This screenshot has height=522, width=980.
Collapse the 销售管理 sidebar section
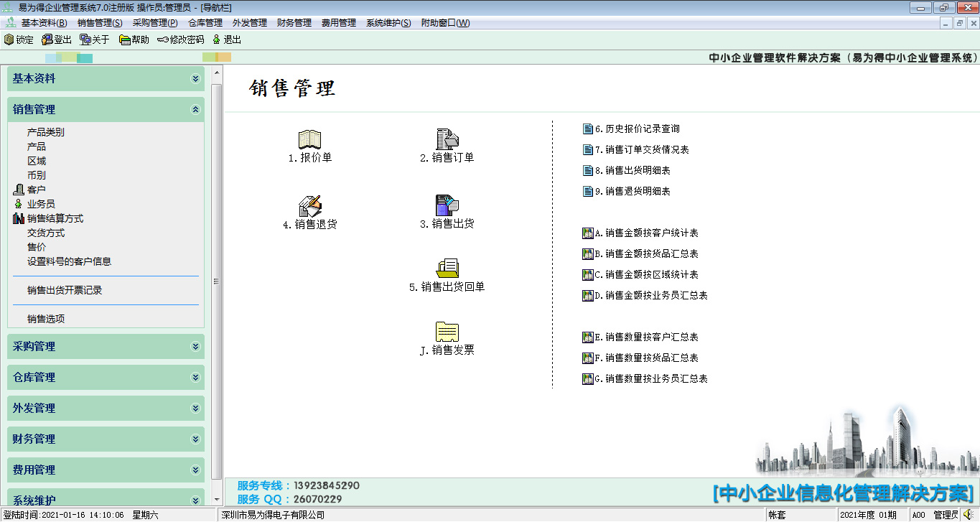195,110
